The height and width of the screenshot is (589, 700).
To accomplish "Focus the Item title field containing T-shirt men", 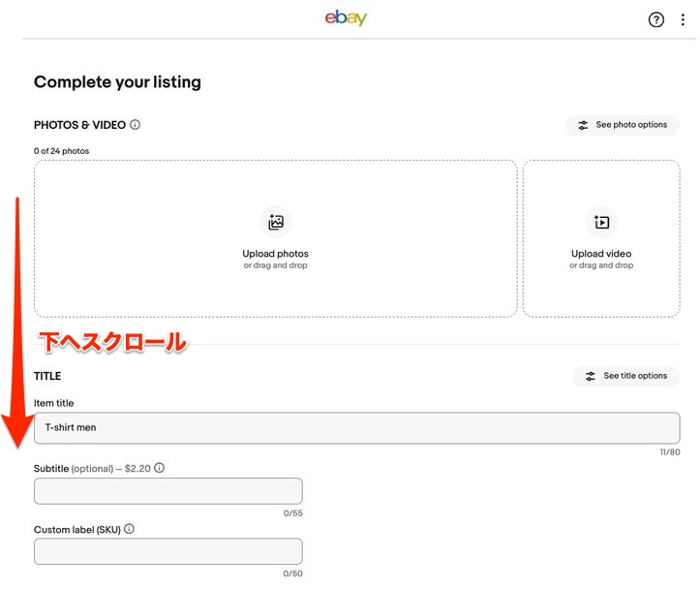I will click(x=356, y=427).
